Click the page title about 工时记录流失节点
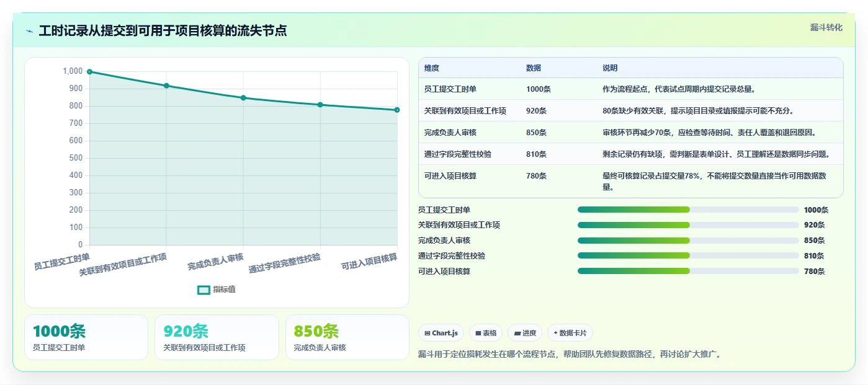Viewport: 868px width, 385px height. [x=163, y=31]
